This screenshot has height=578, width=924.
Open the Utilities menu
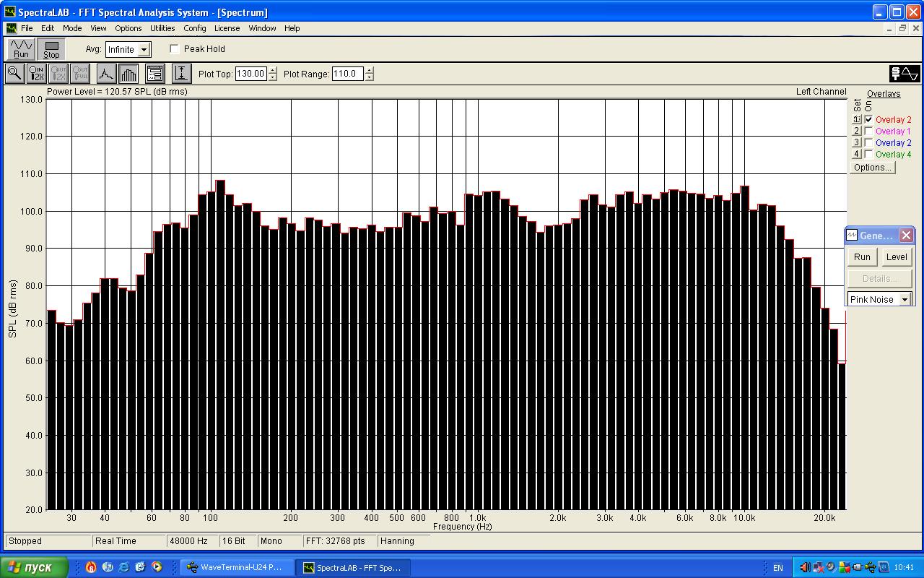point(162,28)
